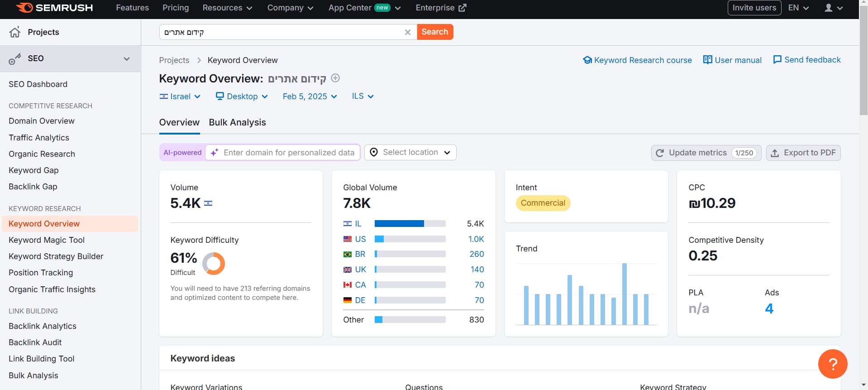Click the Invite users button
Image resolution: width=868 pixels, height=390 pixels.
[x=754, y=8]
